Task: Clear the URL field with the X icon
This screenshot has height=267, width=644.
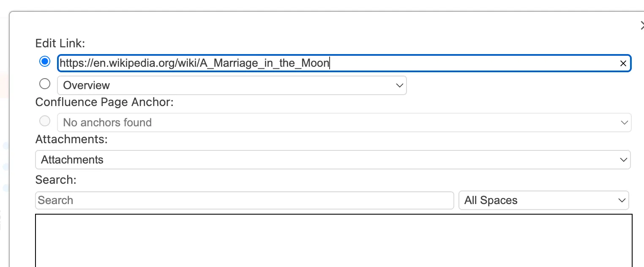Action: [623, 64]
